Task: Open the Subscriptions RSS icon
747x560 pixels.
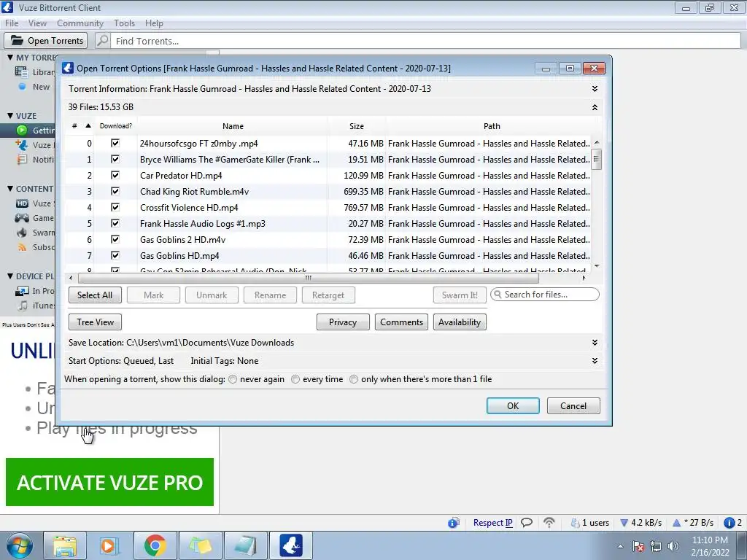Action: point(22,248)
